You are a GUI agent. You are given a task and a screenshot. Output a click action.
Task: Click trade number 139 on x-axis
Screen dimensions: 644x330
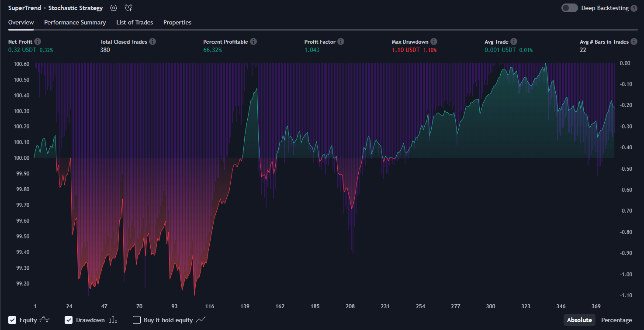[245, 306]
